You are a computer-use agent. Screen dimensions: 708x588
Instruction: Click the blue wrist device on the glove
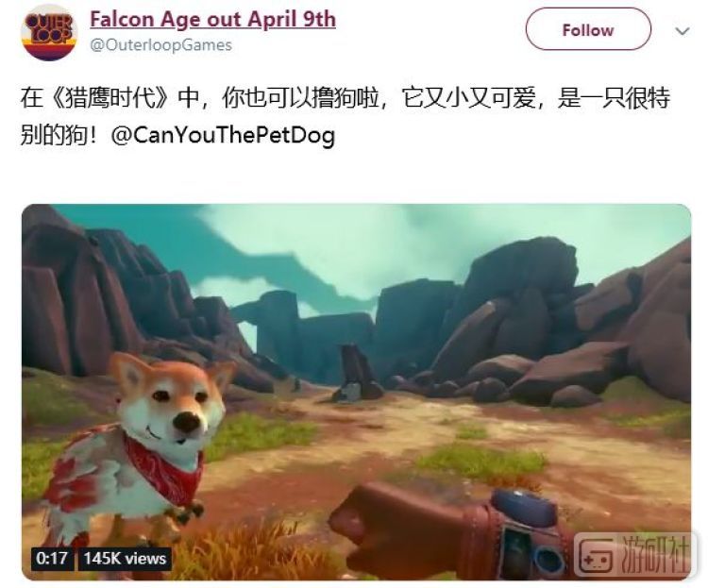point(525,508)
